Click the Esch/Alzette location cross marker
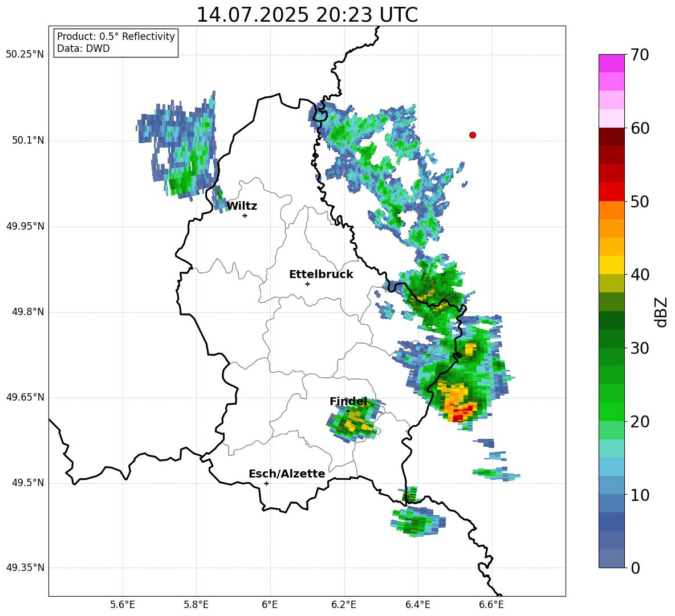Image resolution: width=675 pixels, height=616 pixels. (x=266, y=483)
